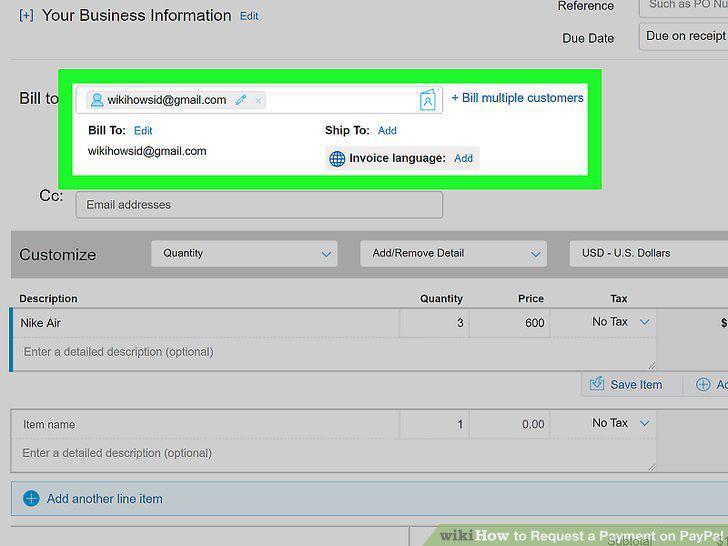Open the Quantity customize dropdown
728x546 pixels.
tap(244, 254)
